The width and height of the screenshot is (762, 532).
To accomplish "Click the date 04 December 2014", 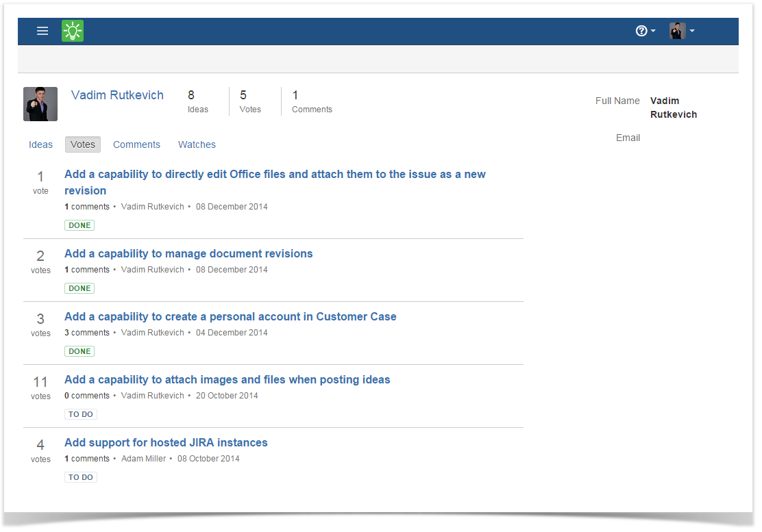I will click(x=232, y=333).
